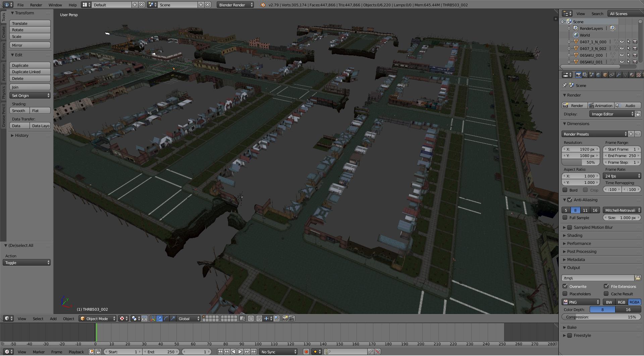The image size is (644, 356).
Task: Click the OpenGL render active viewport icon
Action: coord(285,319)
